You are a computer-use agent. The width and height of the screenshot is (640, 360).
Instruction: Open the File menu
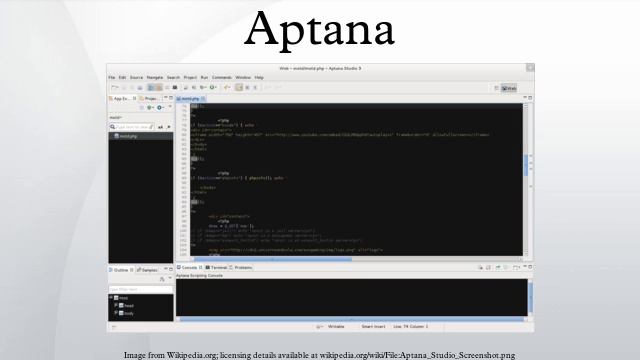coord(112,78)
